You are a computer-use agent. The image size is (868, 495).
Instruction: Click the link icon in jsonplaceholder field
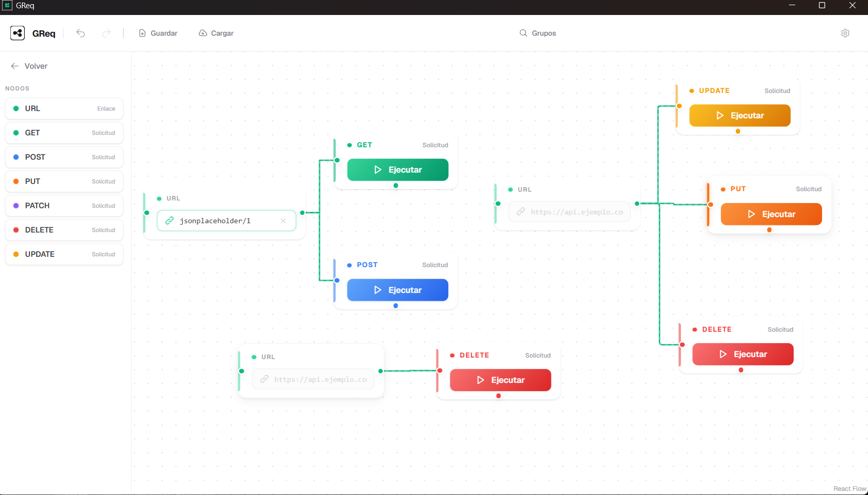point(169,221)
